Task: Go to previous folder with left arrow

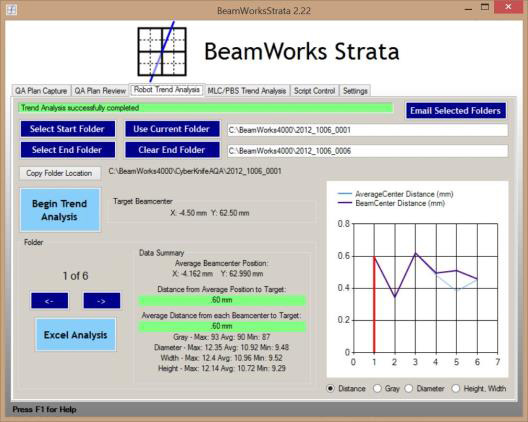Action: (50, 301)
